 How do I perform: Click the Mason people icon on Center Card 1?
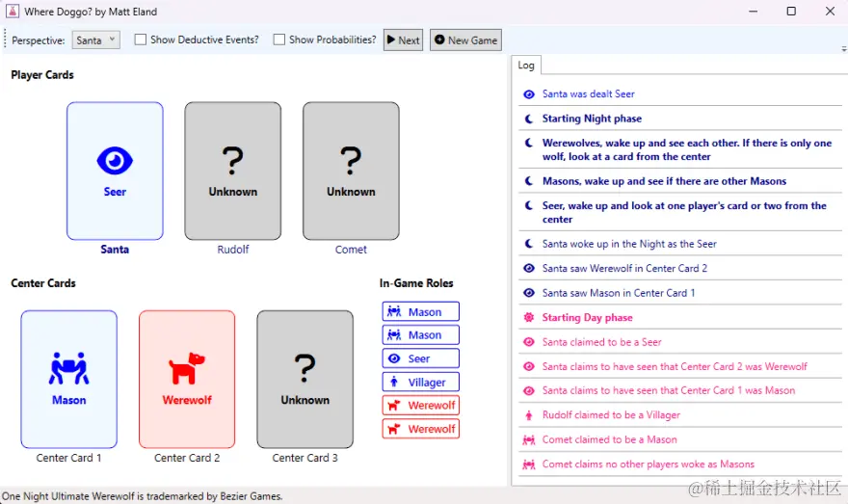(68, 368)
